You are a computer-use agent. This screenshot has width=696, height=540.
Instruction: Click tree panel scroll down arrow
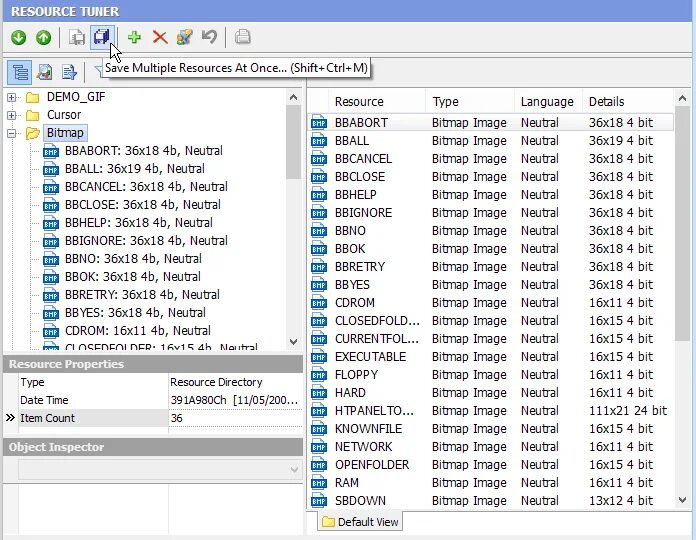pyautogui.click(x=293, y=342)
